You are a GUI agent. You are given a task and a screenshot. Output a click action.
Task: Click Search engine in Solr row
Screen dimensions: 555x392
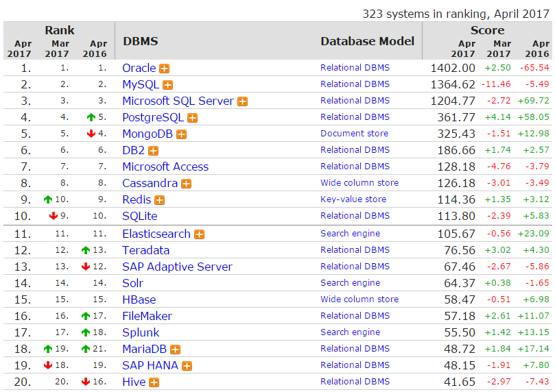tap(351, 283)
